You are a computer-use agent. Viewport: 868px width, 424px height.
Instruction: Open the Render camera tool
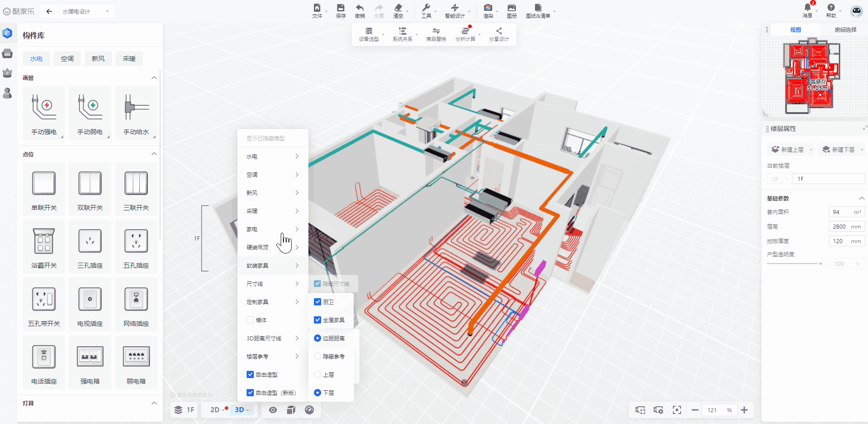(x=488, y=10)
